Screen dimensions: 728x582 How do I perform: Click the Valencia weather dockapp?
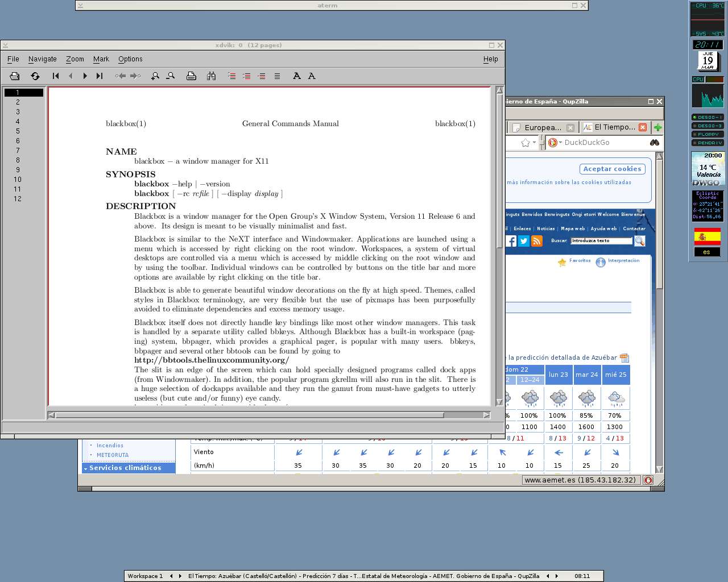click(x=707, y=169)
